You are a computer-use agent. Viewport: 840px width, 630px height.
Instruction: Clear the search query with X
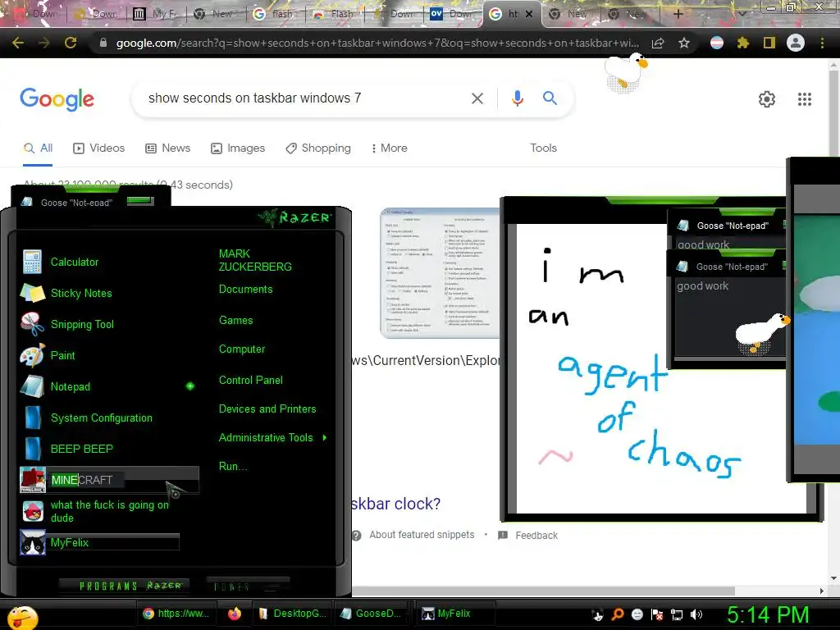click(x=477, y=98)
